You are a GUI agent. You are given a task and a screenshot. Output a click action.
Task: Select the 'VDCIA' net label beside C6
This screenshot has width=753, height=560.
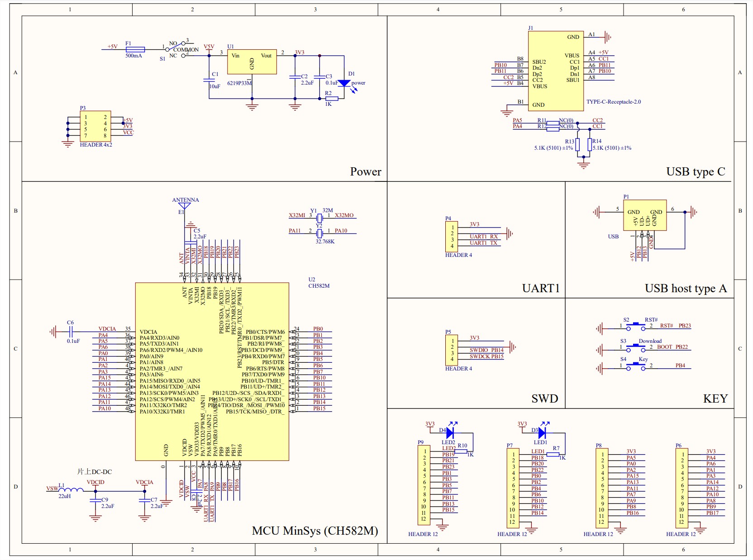107,329
